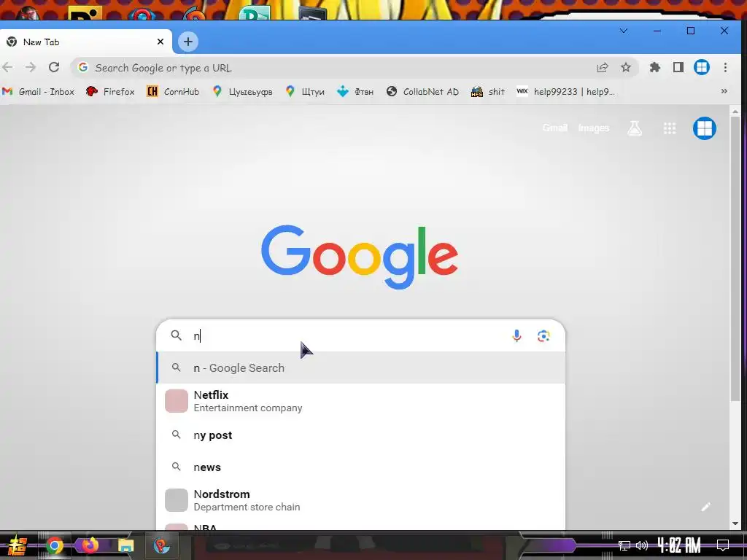This screenshot has height=560, width=747.
Task: Click the page vertical scrollbar thumb
Action: tap(735, 257)
